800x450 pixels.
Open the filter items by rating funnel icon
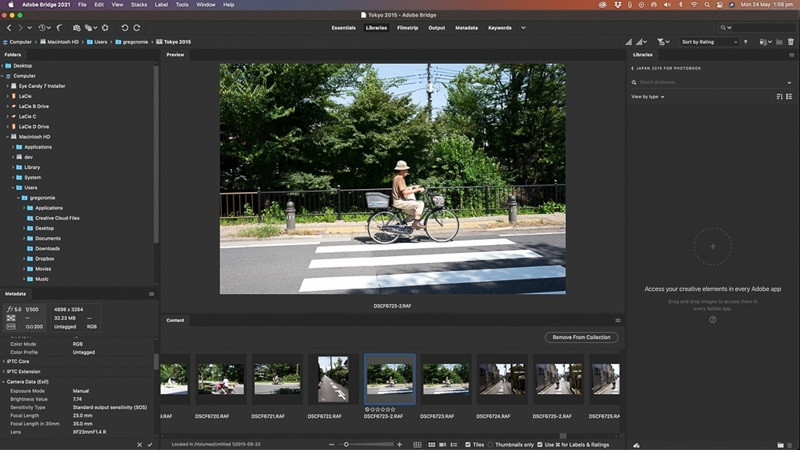click(x=661, y=42)
